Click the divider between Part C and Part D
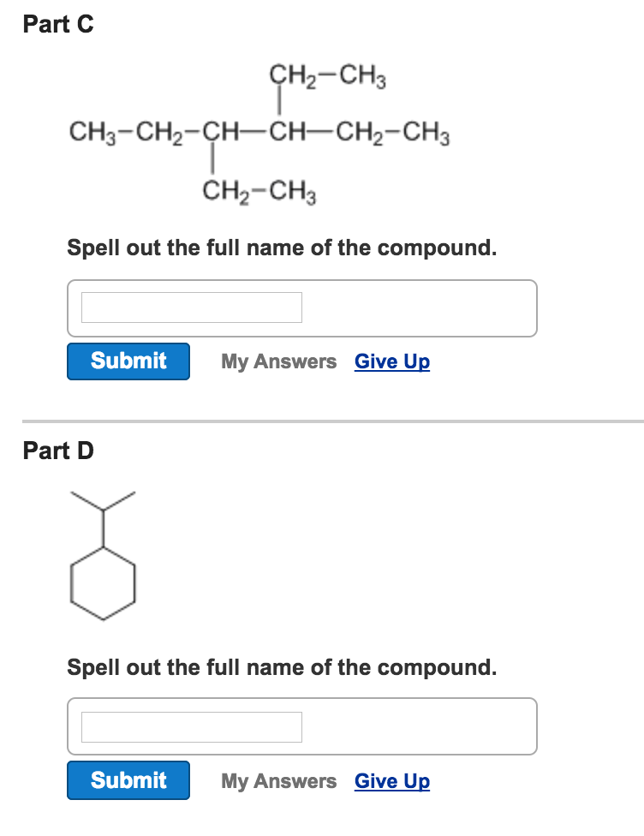Viewport: 644px width, 836px height. (x=322, y=420)
